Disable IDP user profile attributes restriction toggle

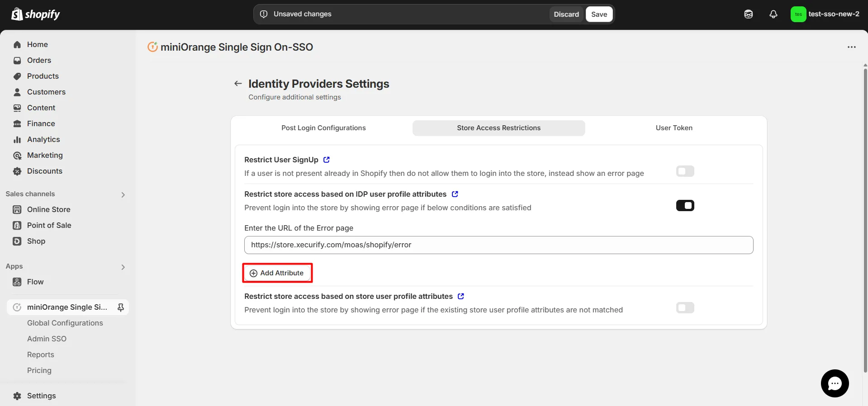click(685, 206)
